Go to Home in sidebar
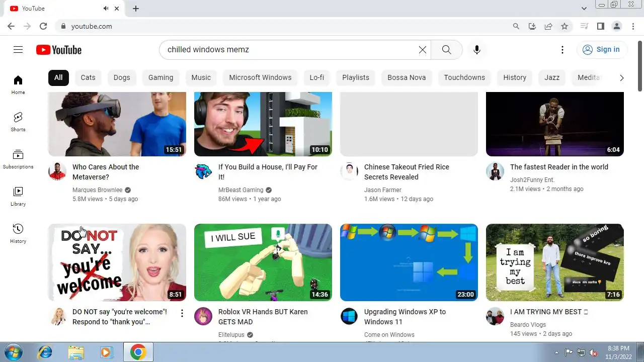Image resolution: width=644 pixels, height=362 pixels. point(18,84)
